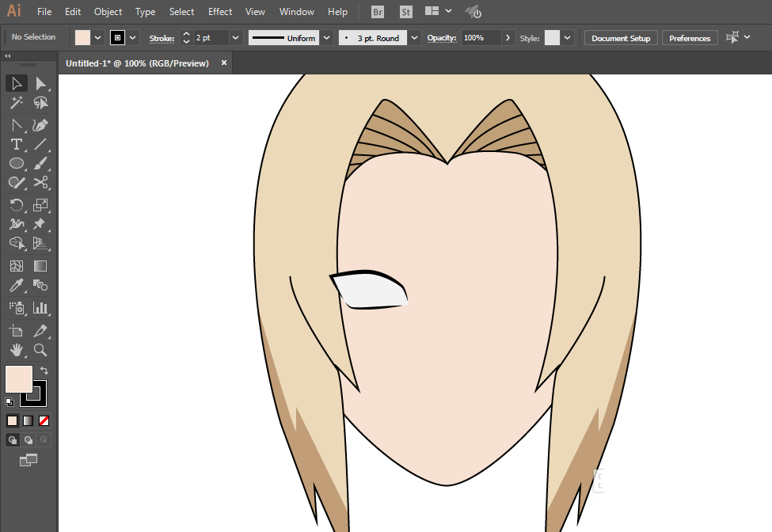This screenshot has width=772, height=532.
Task: Open the Edit menu
Action: 73,12
